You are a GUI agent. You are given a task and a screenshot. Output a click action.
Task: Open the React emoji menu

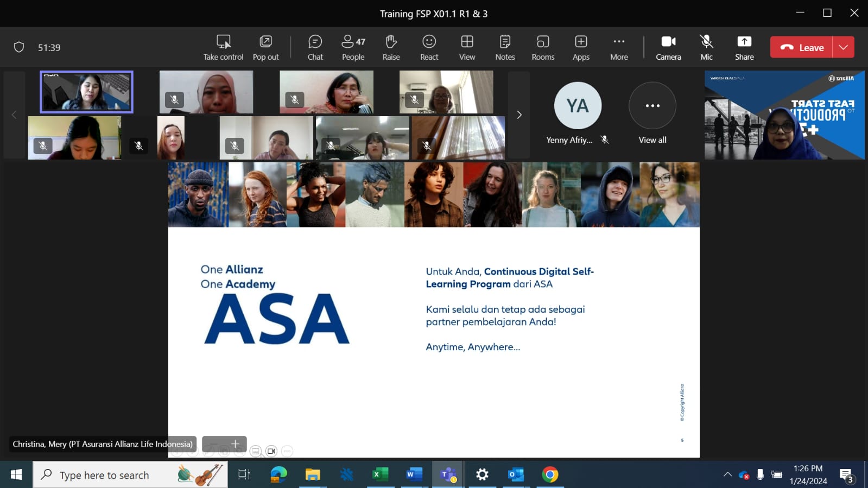[x=429, y=48]
